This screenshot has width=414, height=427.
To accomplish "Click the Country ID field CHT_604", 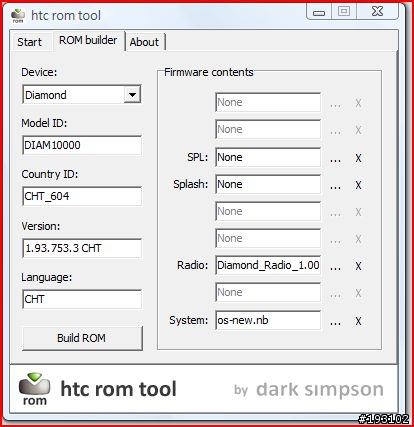I will [82, 196].
